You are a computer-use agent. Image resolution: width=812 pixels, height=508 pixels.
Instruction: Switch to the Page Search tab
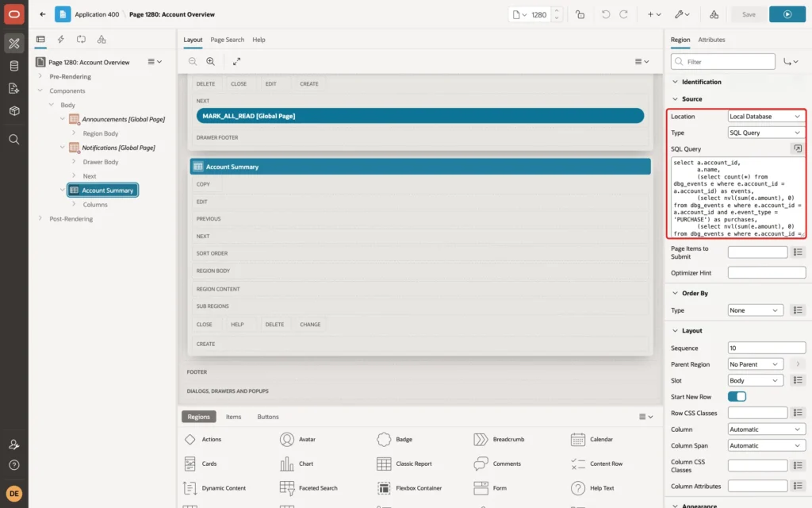point(227,40)
